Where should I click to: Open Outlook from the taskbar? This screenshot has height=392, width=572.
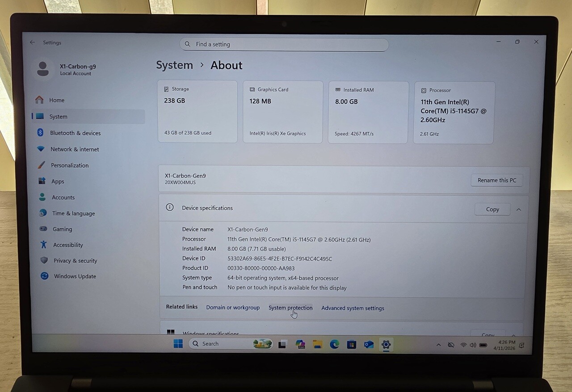369,344
